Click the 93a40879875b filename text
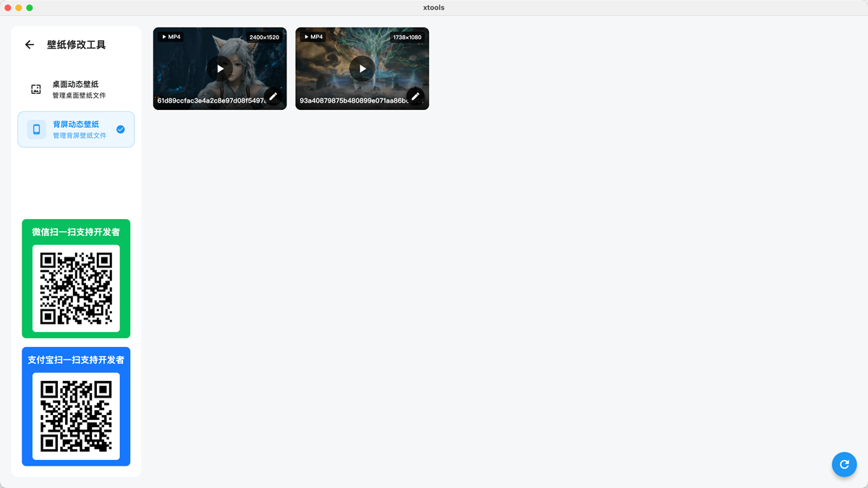This screenshot has width=868, height=488. pos(352,101)
